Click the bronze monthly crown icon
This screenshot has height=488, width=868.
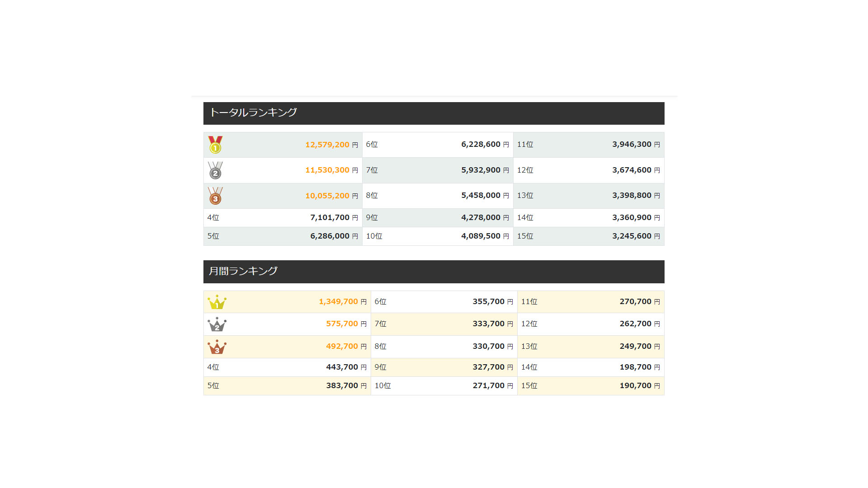217,347
